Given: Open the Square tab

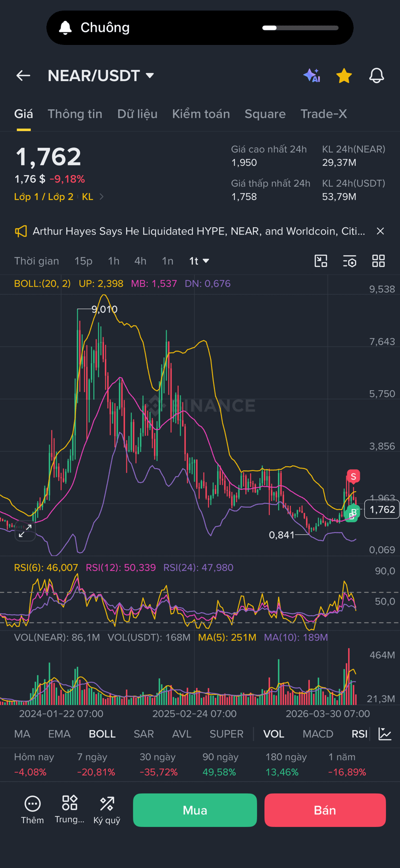Looking at the screenshot, I should coord(265,114).
